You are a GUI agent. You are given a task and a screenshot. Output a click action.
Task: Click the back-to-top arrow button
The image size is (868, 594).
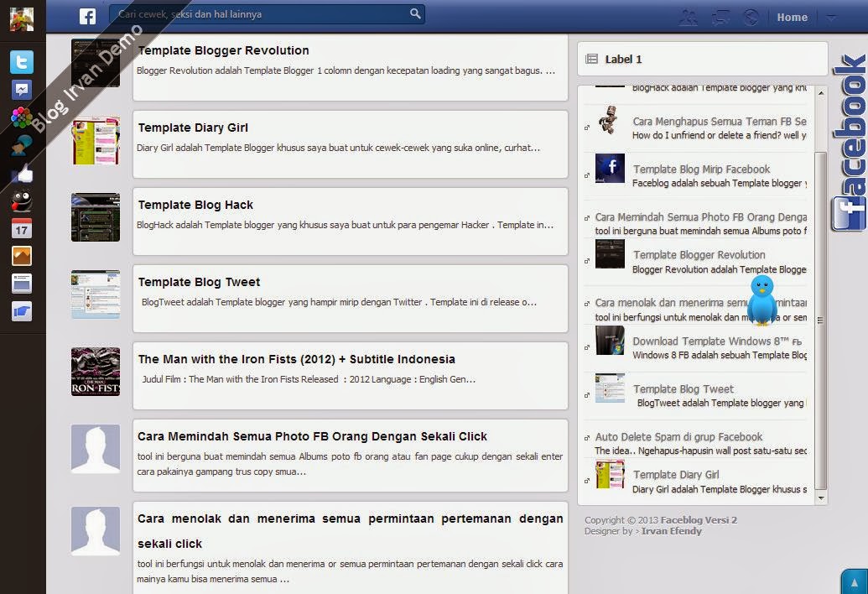click(854, 581)
